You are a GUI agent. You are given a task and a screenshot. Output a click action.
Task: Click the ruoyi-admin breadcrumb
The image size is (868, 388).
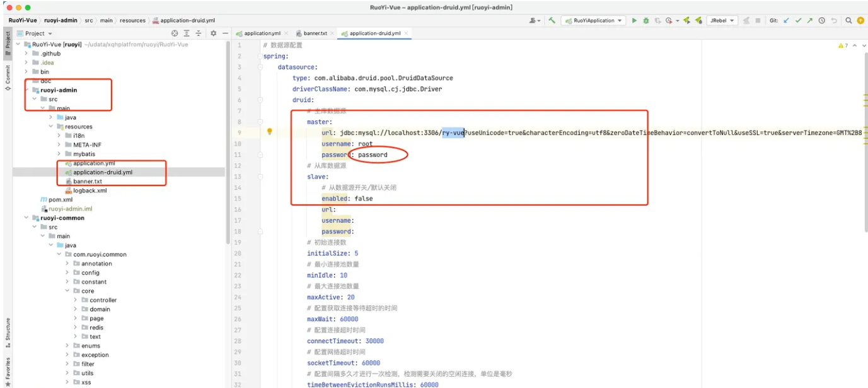click(x=61, y=21)
